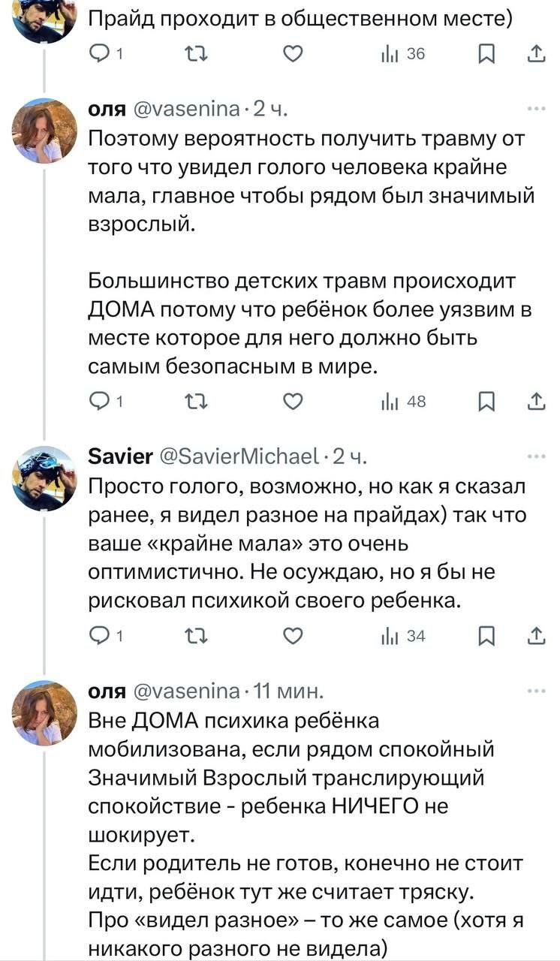The height and width of the screenshot is (961, 560).
Task: Like Savier's tweet with 34 views
Action: (x=294, y=636)
